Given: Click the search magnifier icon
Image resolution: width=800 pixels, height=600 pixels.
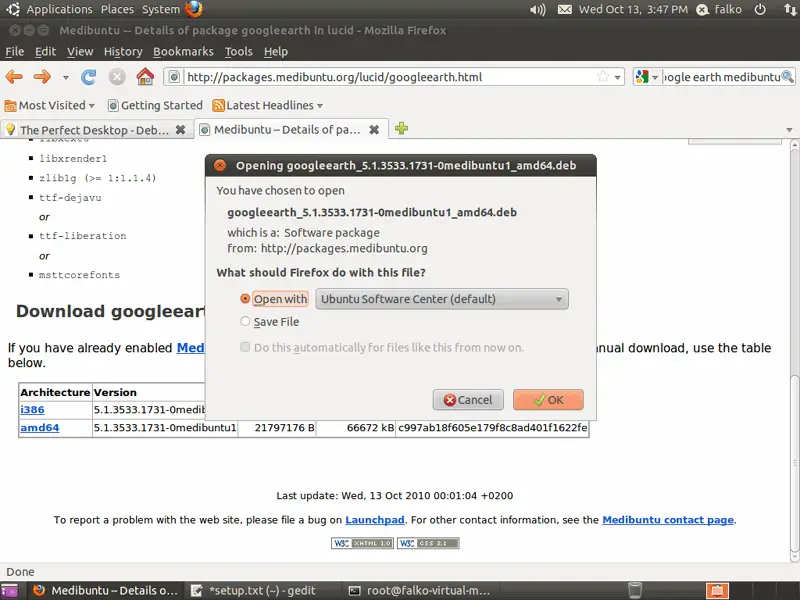Looking at the screenshot, I should click(x=788, y=77).
